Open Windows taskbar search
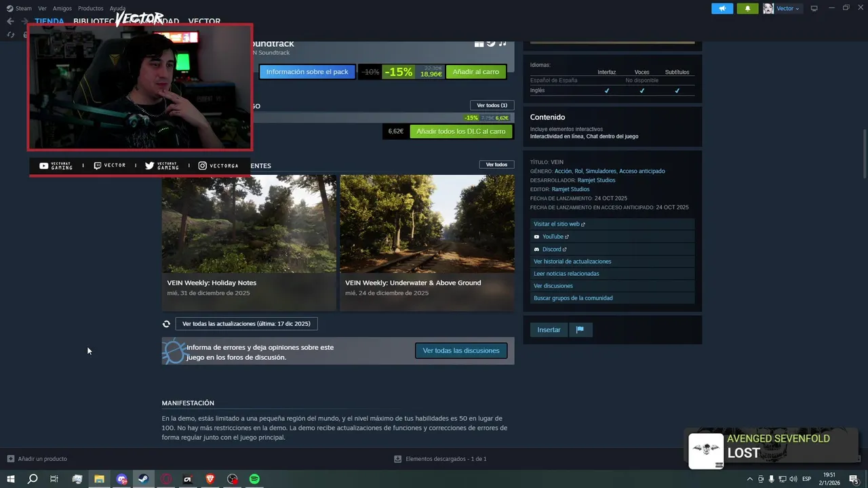This screenshot has width=868, height=488. click(x=32, y=479)
